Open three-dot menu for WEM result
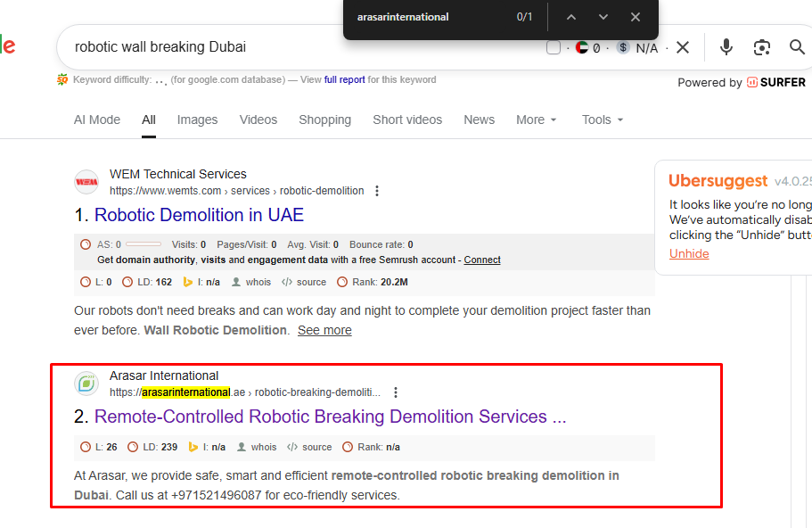812x528 pixels. click(x=377, y=191)
